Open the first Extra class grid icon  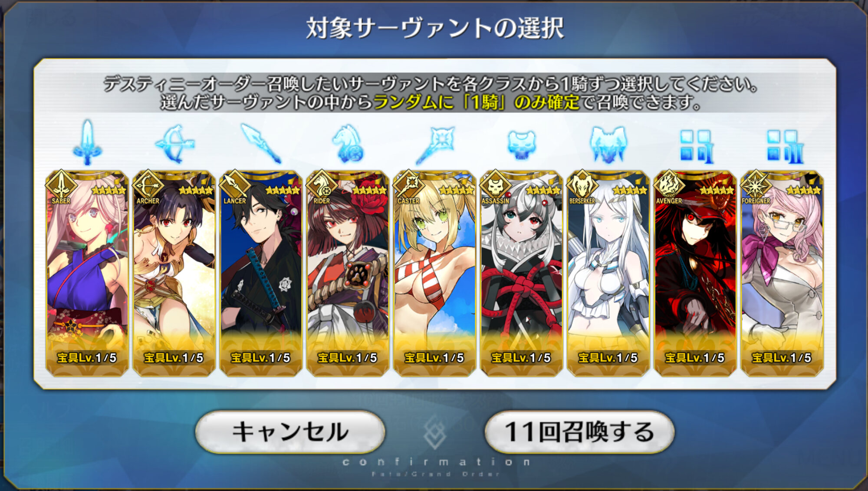[696, 146]
